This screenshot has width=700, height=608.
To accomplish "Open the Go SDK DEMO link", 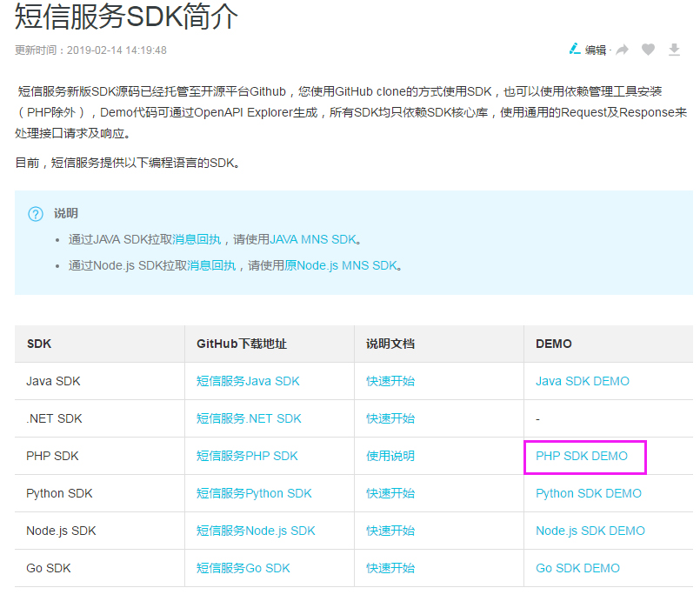I will 577,568.
